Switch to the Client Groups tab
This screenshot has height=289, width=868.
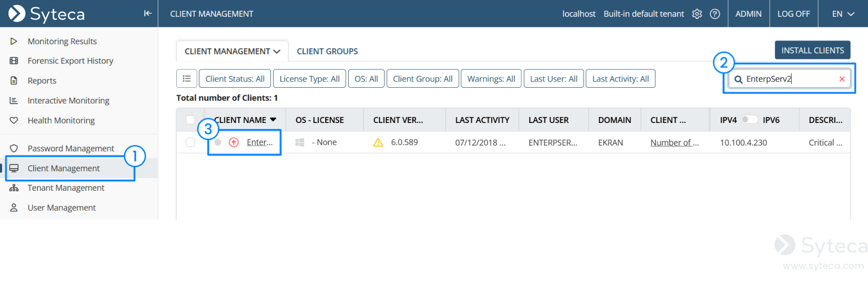point(327,51)
